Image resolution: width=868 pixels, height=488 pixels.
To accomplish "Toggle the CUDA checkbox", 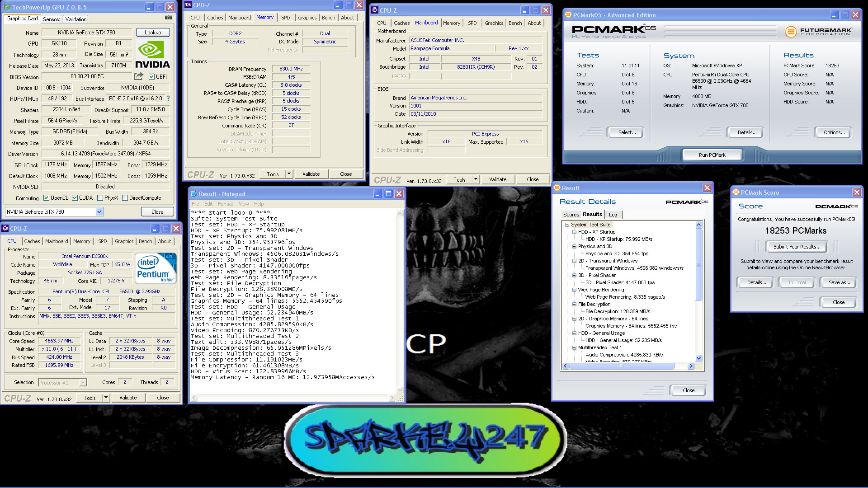I will pos(75,198).
